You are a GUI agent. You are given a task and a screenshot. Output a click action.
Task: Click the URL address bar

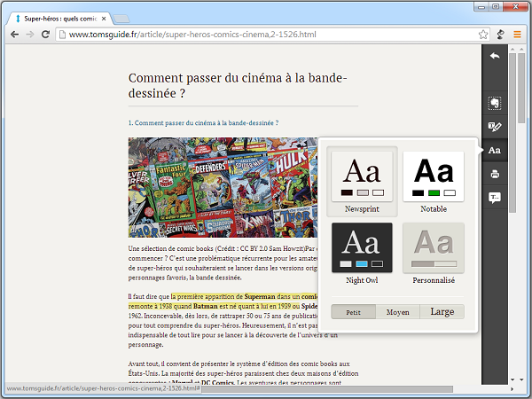pos(271,35)
